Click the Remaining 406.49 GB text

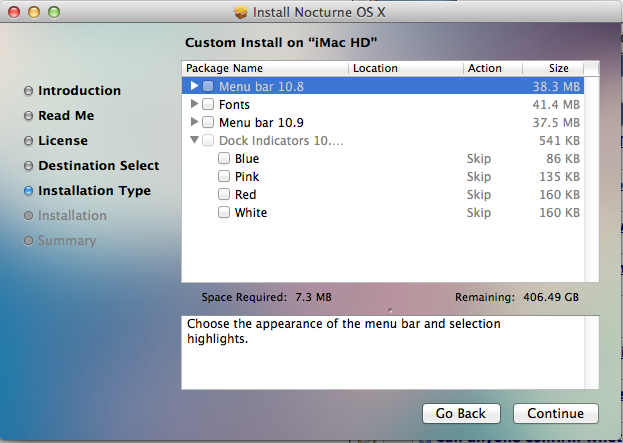click(517, 297)
